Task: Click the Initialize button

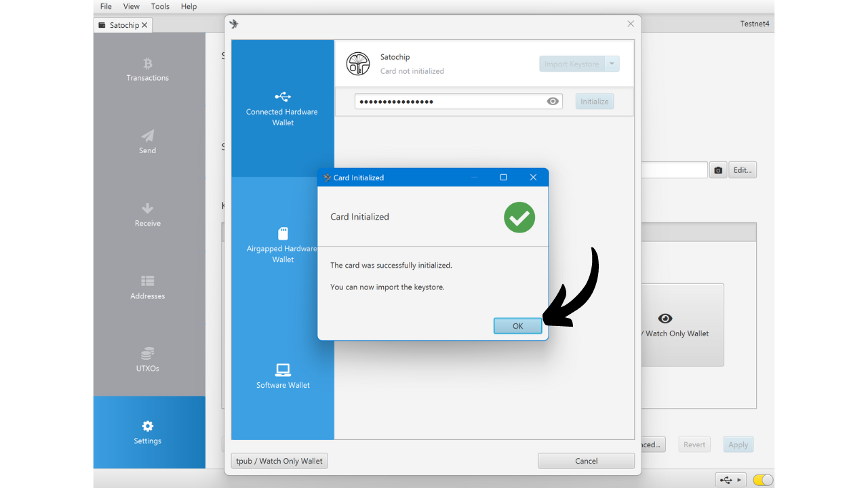Action: point(595,102)
